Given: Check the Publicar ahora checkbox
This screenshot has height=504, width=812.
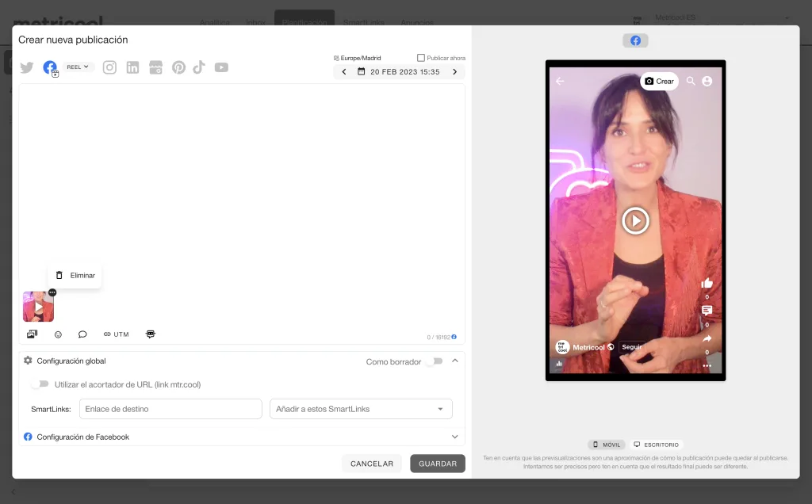Looking at the screenshot, I should coord(421,58).
